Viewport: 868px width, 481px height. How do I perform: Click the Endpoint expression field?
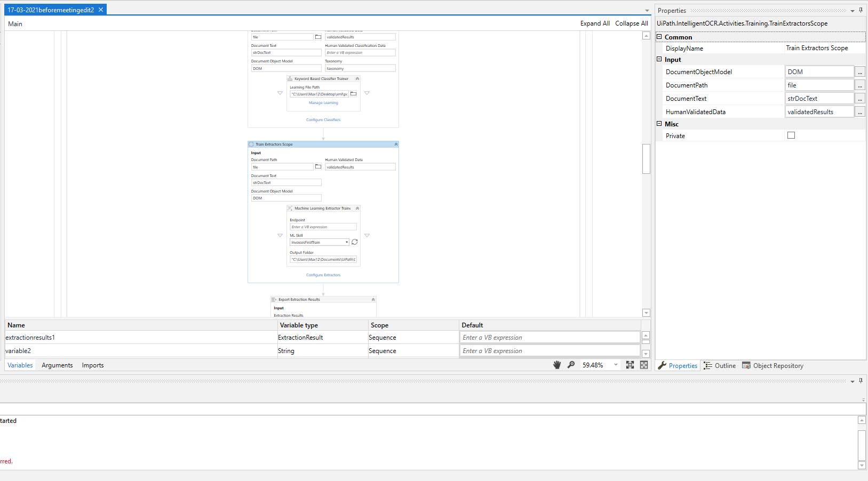pyautogui.click(x=323, y=227)
